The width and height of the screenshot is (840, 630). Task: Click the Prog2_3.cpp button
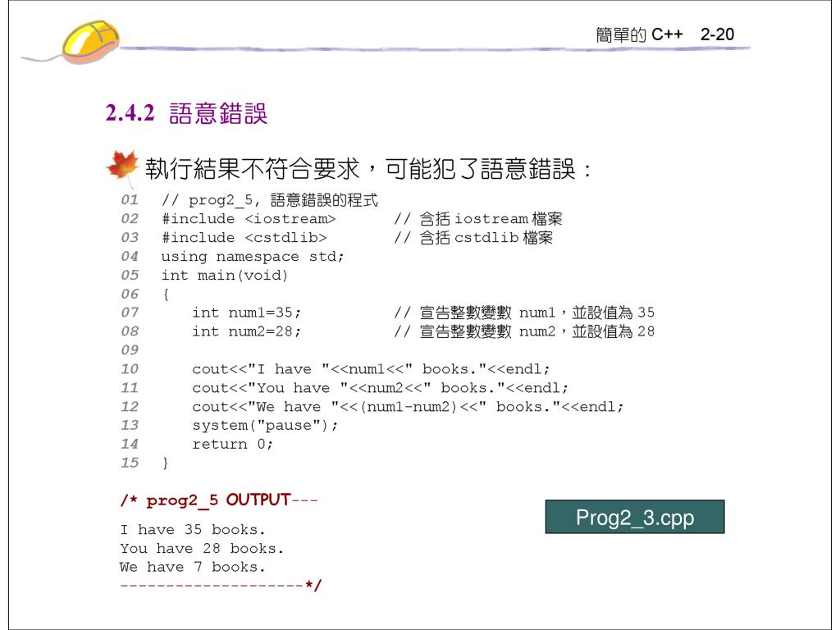(x=634, y=517)
